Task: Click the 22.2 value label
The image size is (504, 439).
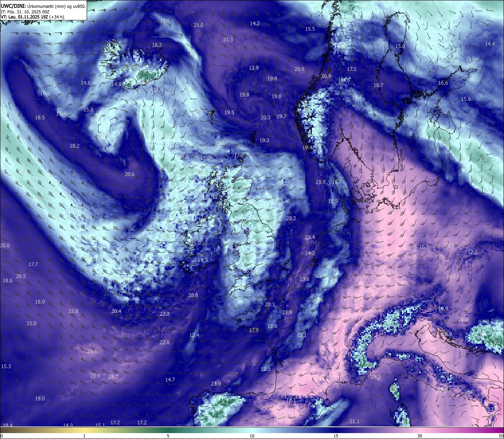Action: 165,314
